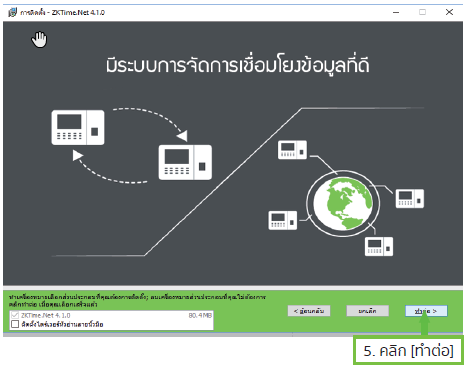Click the small device icon right of the globe
This screenshot has height=370, width=471.
410,199
